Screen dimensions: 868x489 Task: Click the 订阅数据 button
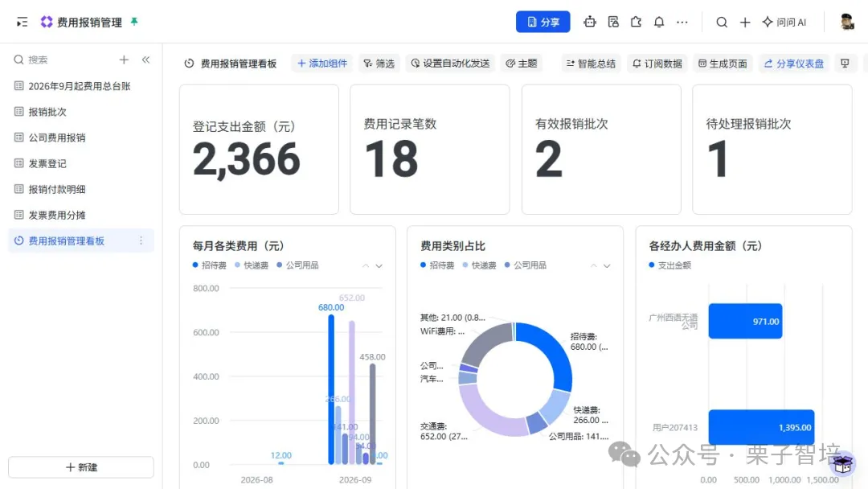click(657, 64)
